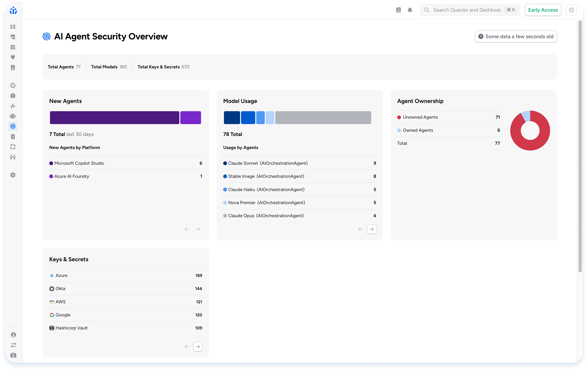Image resolution: width=588 pixels, height=371 pixels.
Task: Click the Early Access button
Action: click(543, 10)
